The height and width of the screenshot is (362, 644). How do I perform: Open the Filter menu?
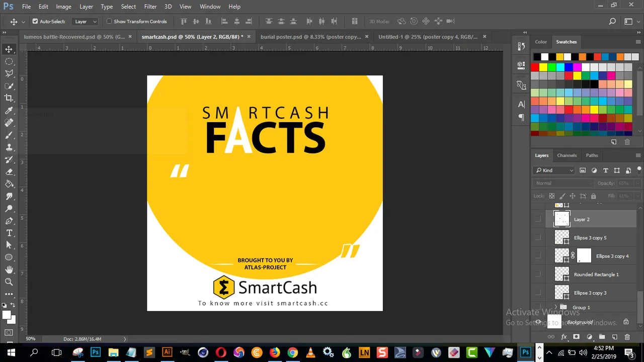point(150,7)
